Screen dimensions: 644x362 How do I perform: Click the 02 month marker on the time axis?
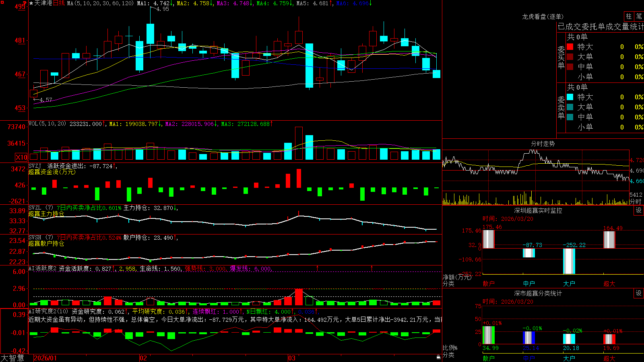tap(143, 358)
